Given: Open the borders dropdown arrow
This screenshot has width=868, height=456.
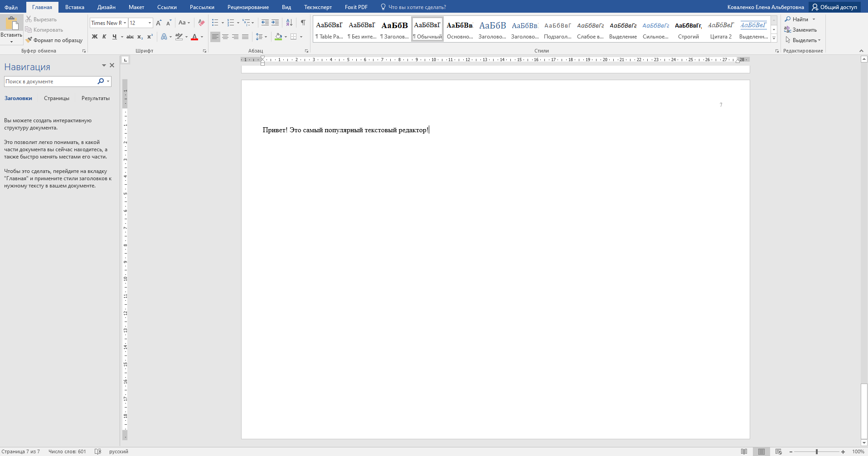Looking at the screenshot, I should (301, 37).
